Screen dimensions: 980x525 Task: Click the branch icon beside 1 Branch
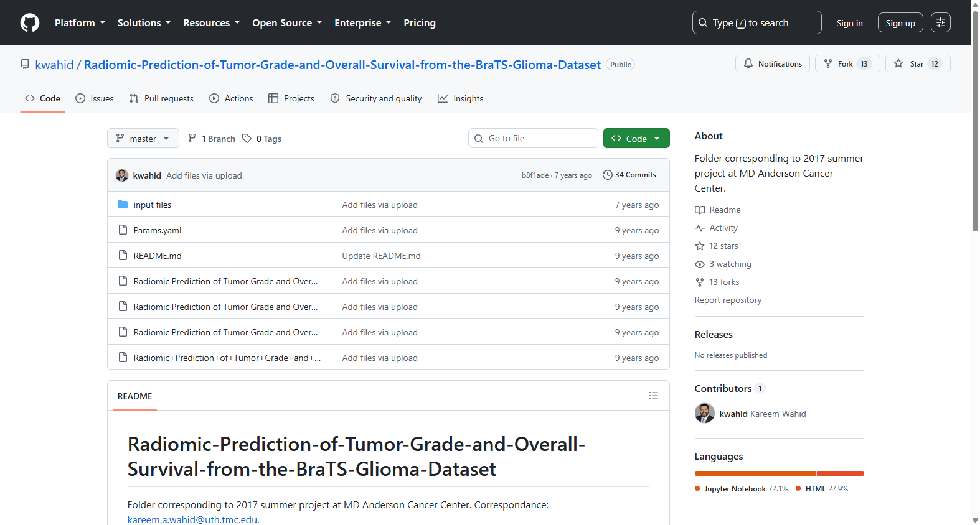192,139
